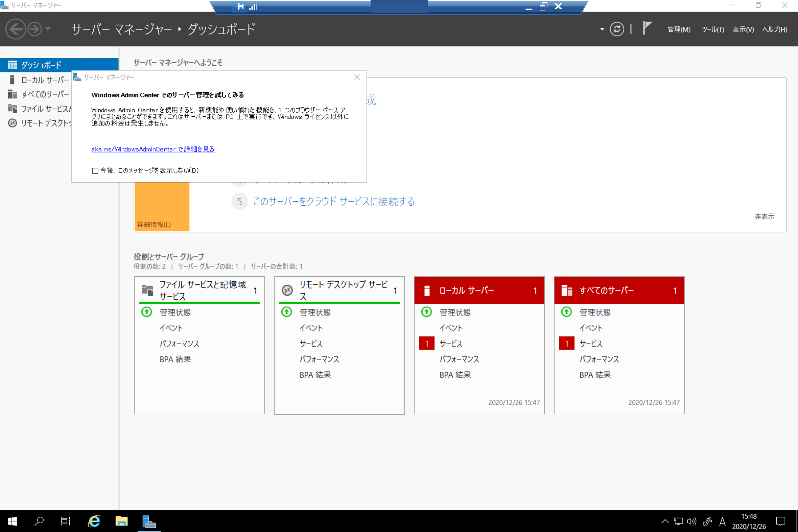Close the Windows Admin Center dialog
The height and width of the screenshot is (532, 798).
pyautogui.click(x=357, y=77)
